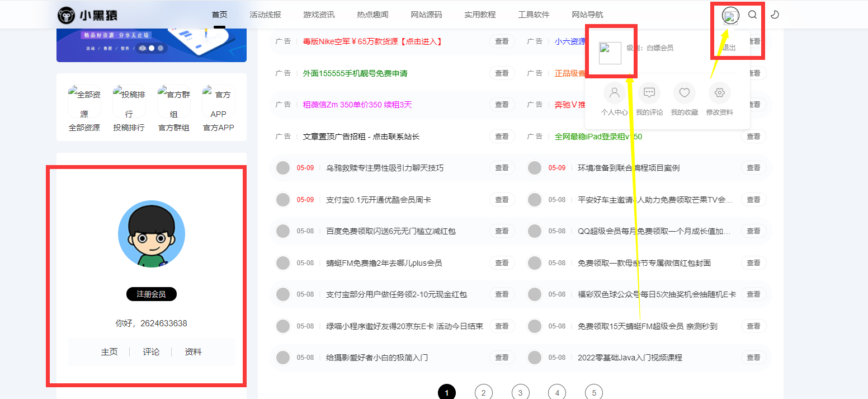Go to 首页 nav tab
The width and height of the screenshot is (868, 399).
(x=220, y=15)
